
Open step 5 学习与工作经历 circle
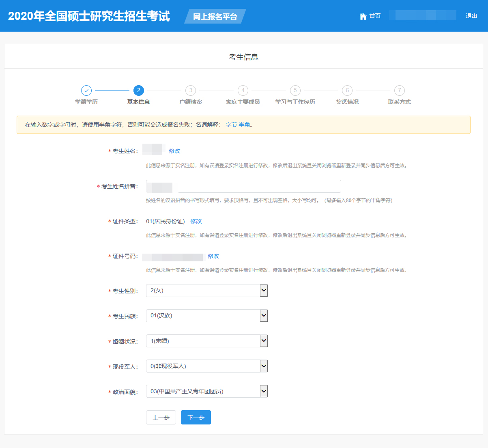coord(295,90)
